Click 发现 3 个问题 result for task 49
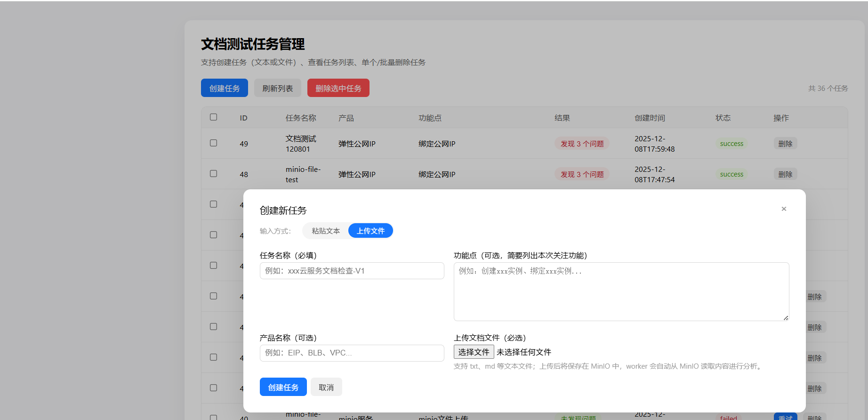868x420 pixels. 582,144
